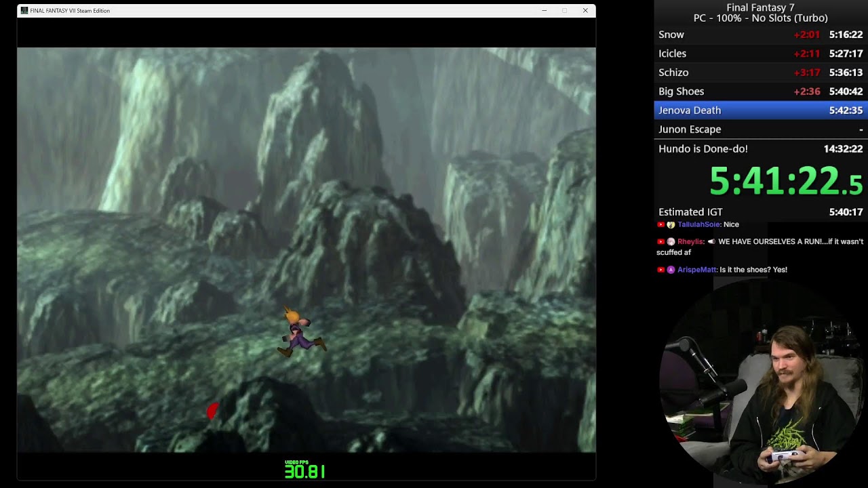Click the 5:42:35 Jenova Death time
Screen dimensions: 868x488
point(846,110)
